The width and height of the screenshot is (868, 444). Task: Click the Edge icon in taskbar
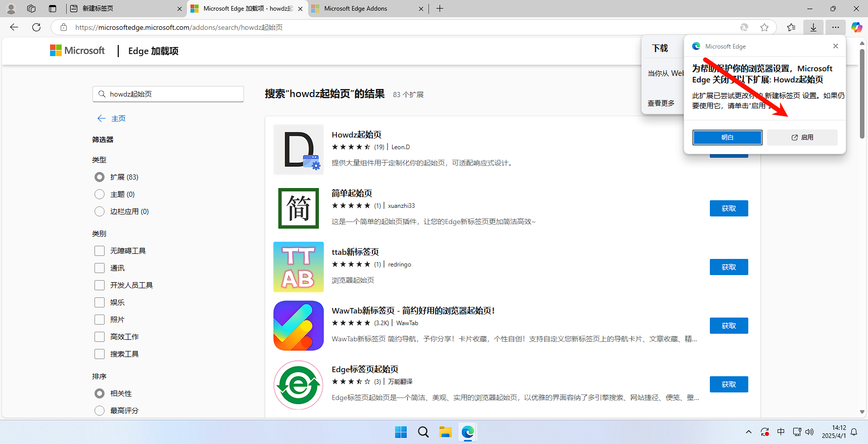pos(467,432)
